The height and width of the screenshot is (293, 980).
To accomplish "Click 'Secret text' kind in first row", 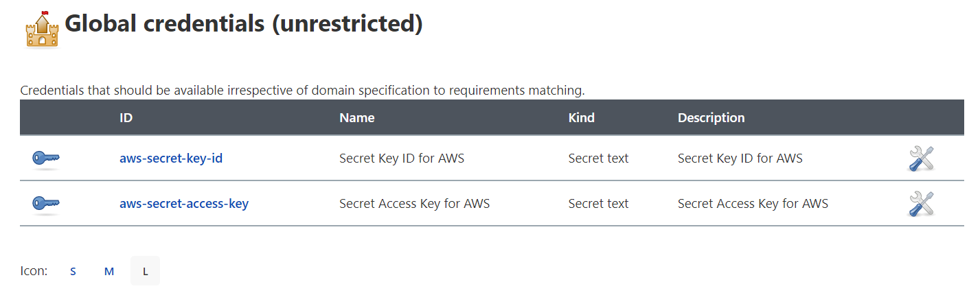I will 598,159.
